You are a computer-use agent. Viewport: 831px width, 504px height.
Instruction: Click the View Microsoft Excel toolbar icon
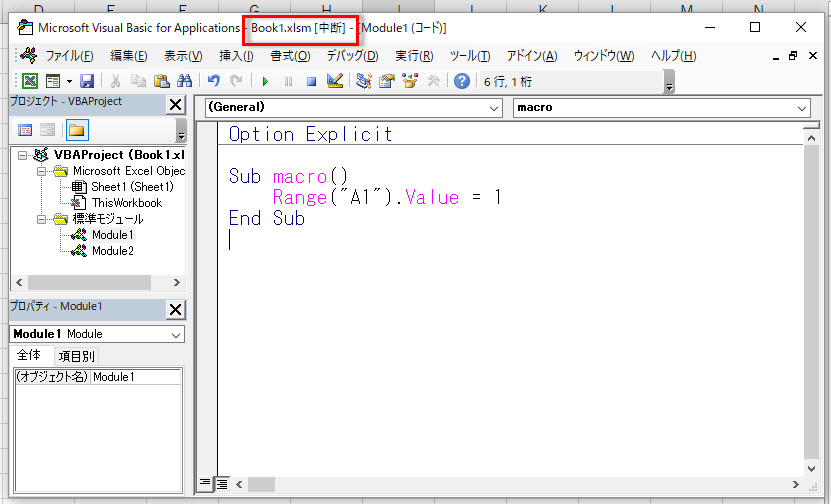click(x=30, y=81)
